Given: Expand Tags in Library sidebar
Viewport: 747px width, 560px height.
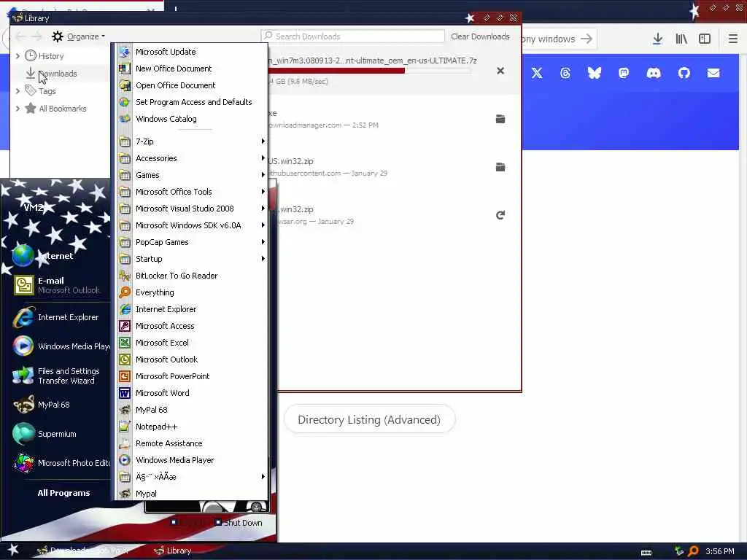Looking at the screenshot, I should click(x=18, y=90).
